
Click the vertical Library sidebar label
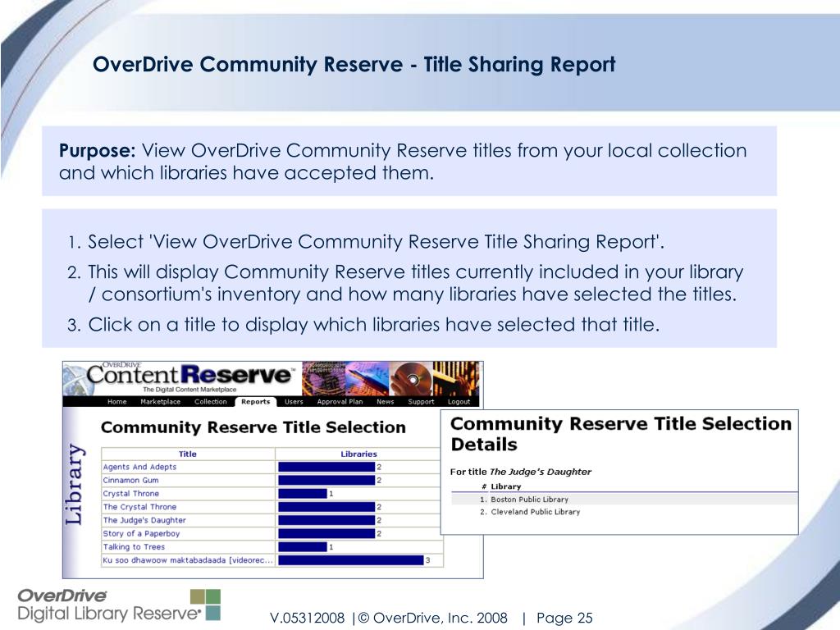coord(75,484)
